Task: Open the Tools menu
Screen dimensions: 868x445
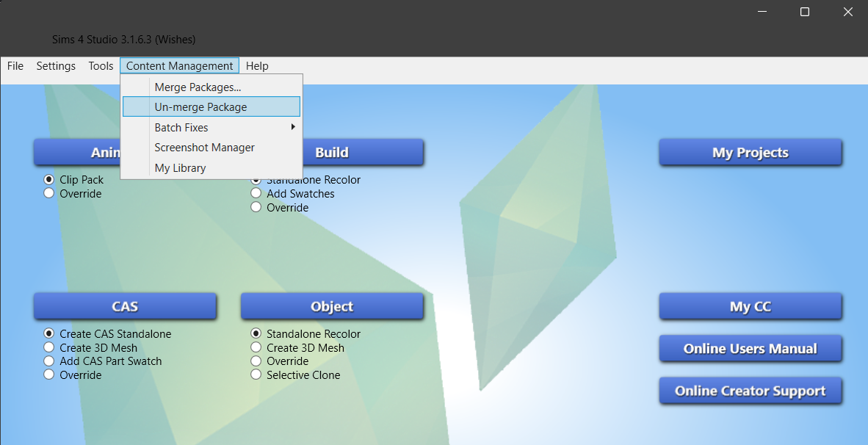Action: tap(101, 66)
